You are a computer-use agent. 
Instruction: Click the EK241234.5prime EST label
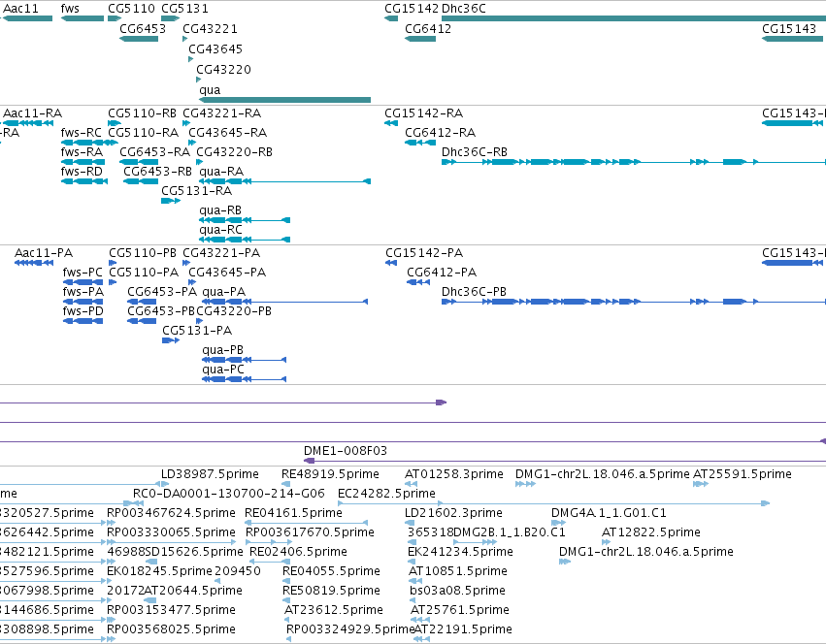[460, 552]
